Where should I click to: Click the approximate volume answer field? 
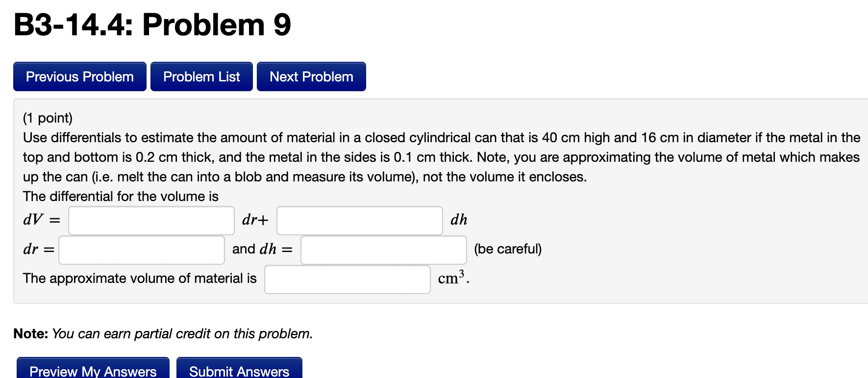347,279
